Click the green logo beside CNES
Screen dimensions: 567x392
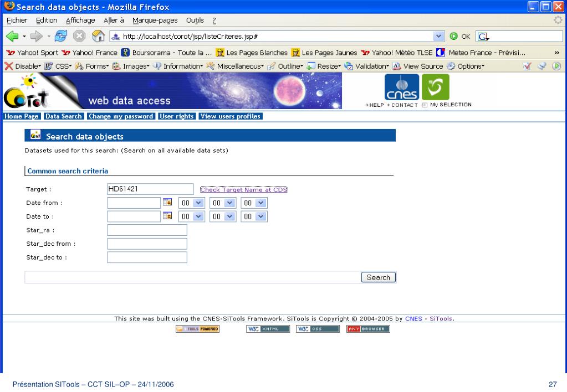pyautogui.click(x=436, y=87)
